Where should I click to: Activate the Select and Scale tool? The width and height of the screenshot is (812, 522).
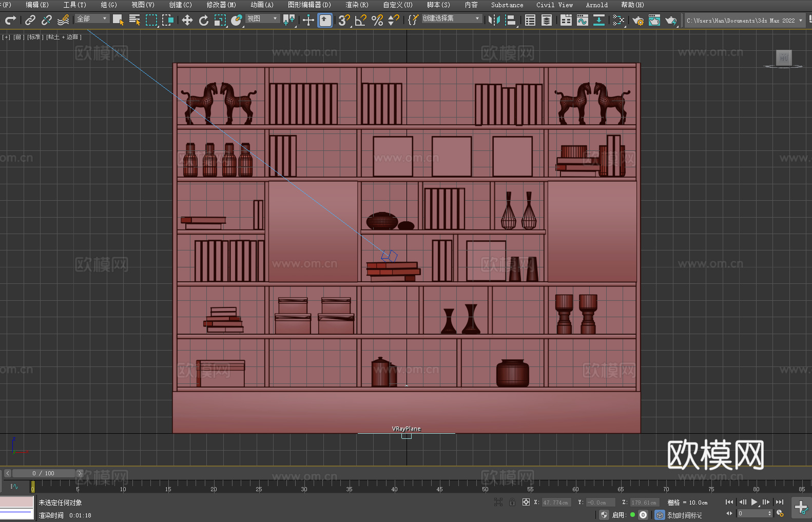pos(220,20)
